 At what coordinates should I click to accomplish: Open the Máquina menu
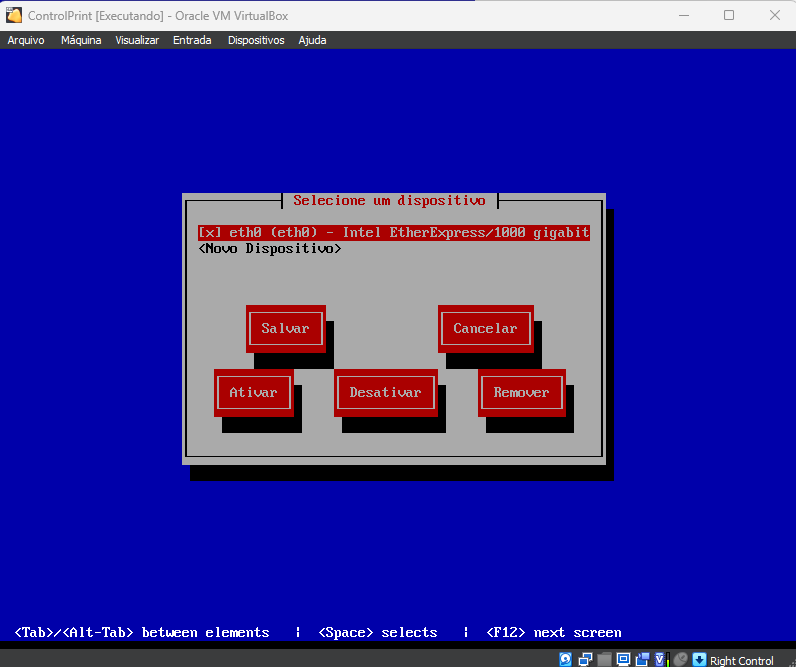81,40
